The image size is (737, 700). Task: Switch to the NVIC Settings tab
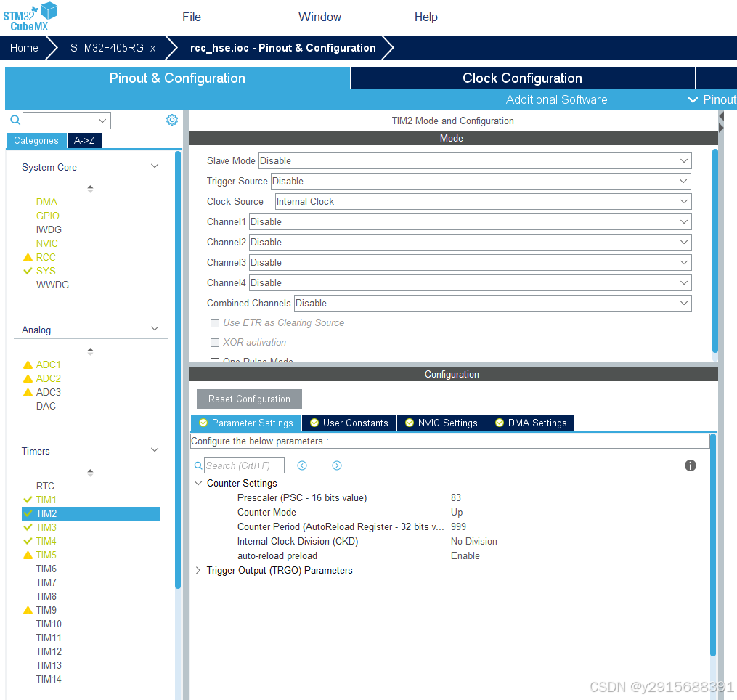[x=441, y=423]
